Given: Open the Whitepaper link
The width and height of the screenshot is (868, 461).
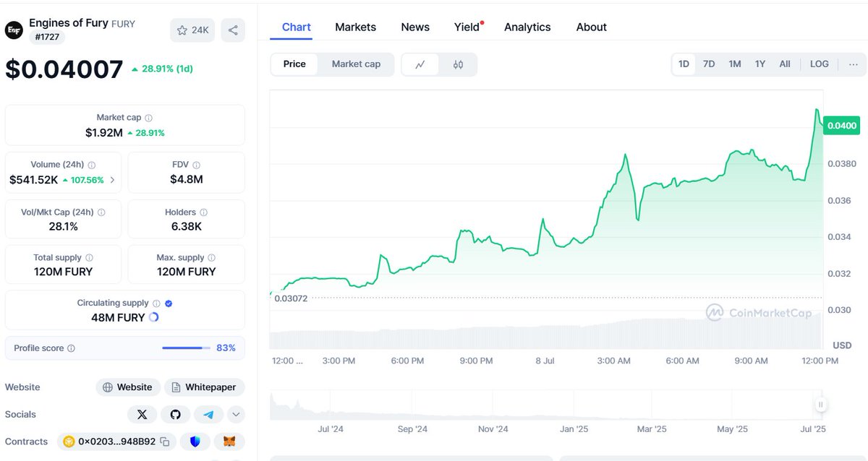Looking at the screenshot, I should (204, 387).
